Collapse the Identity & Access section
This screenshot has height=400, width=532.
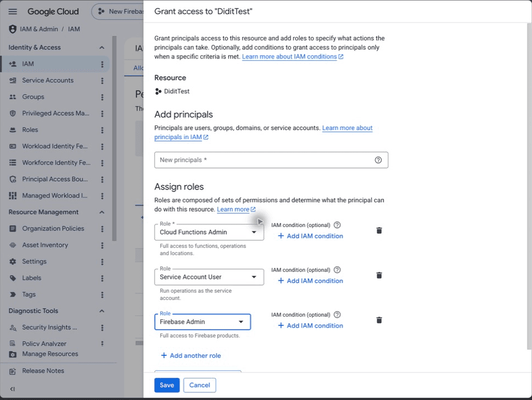(102, 48)
